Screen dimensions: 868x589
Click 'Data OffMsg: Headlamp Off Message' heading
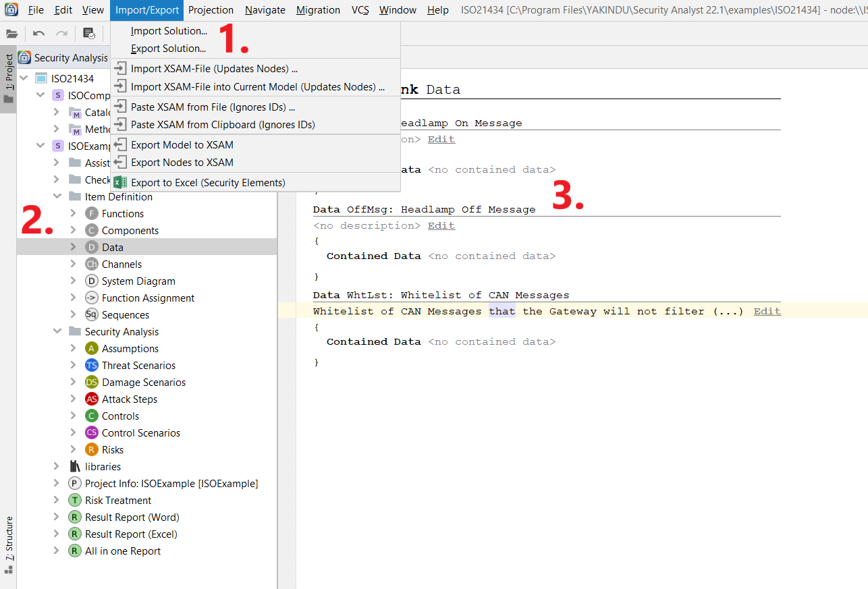point(424,209)
